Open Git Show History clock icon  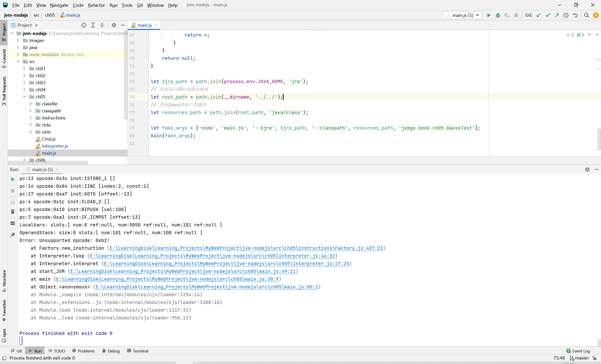pyautogui.click(x=566, y=15)
